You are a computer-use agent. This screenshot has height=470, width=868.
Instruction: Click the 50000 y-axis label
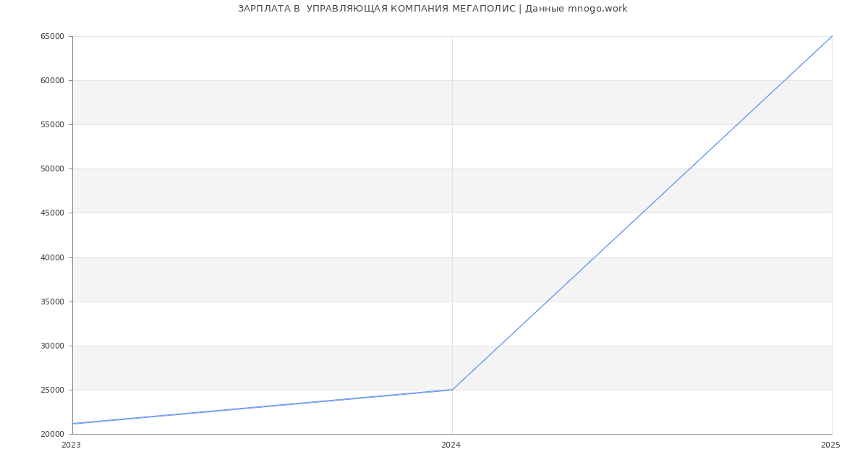(x=52, y=168)
